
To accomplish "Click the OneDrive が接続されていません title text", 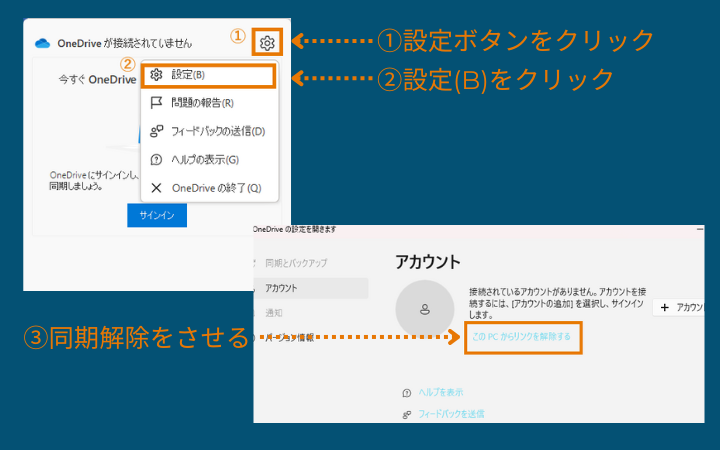I will tap(124, 43).
